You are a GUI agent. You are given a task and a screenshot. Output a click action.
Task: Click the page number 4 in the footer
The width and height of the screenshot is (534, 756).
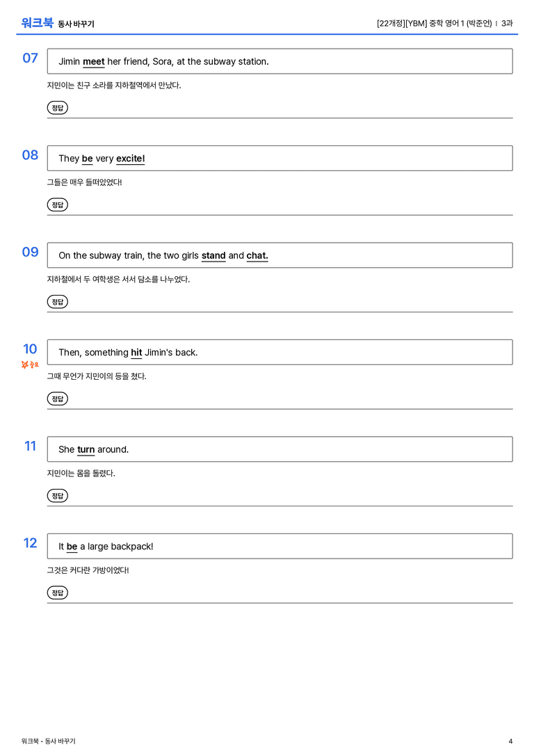coord(510,741)
